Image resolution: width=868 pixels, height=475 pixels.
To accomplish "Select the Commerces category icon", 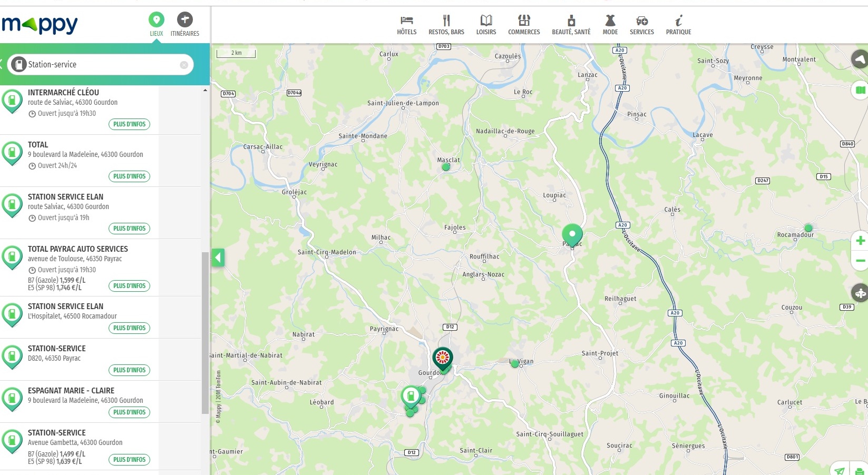I will tap(524, 21).
